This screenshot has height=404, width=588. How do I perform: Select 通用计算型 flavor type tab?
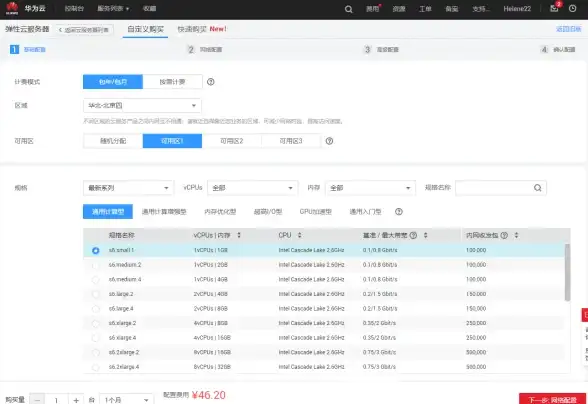coord(108,212)
